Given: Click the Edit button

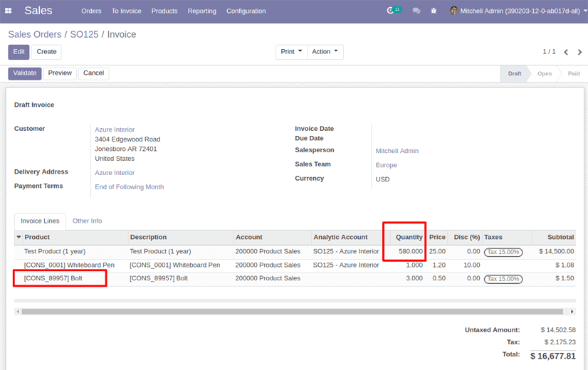Looking at the screenshot, I should 19,52.
